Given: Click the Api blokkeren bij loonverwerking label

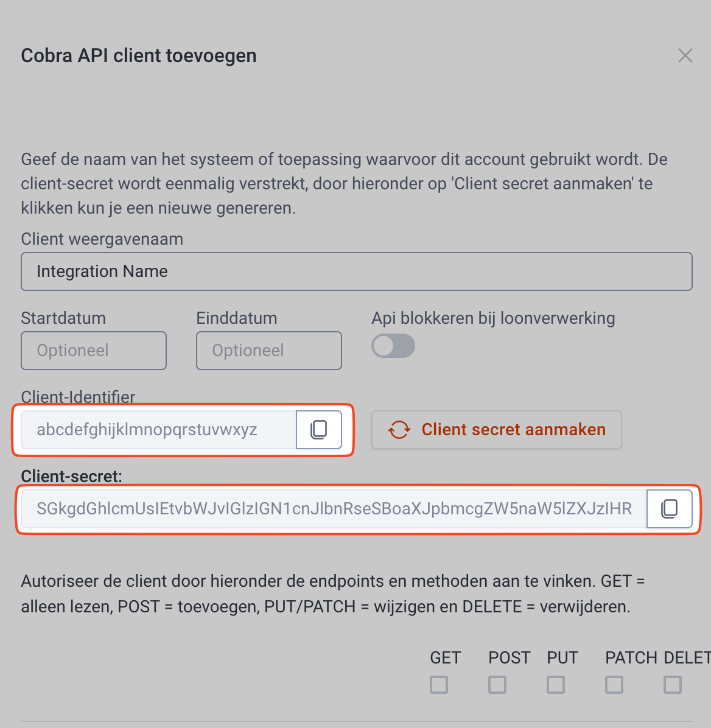Looking at the screenshot, I should [493, 318].
